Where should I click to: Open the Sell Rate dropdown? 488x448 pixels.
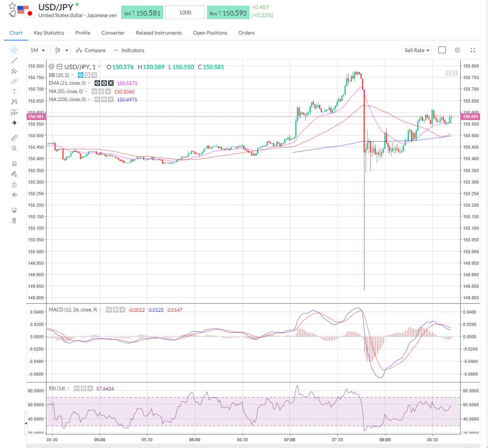click(416, 50)
